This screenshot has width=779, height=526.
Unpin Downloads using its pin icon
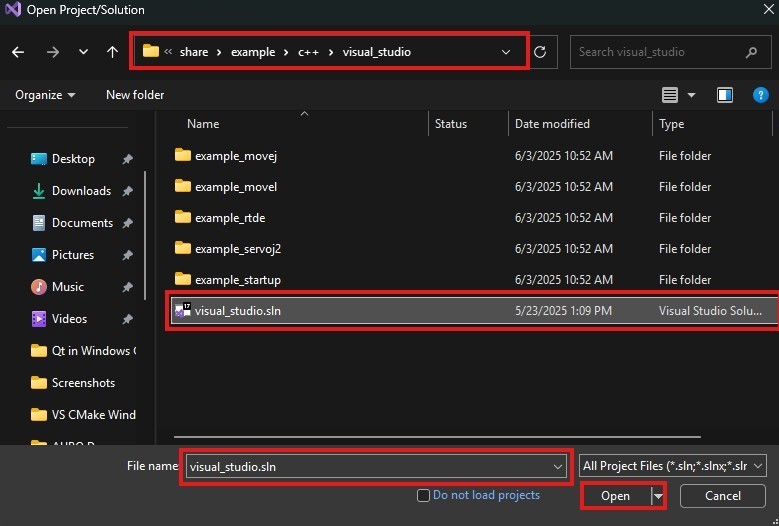coord(128,191)
